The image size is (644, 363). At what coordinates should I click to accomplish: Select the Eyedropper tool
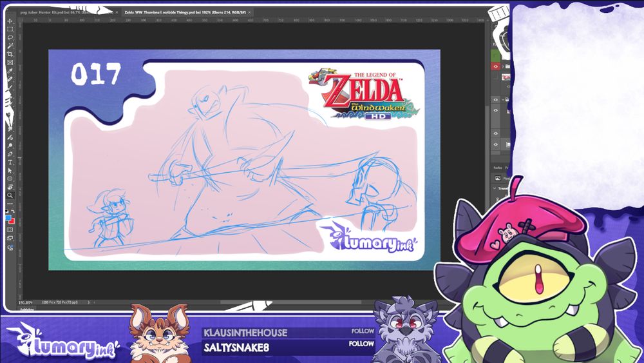[x=10, y=71]
